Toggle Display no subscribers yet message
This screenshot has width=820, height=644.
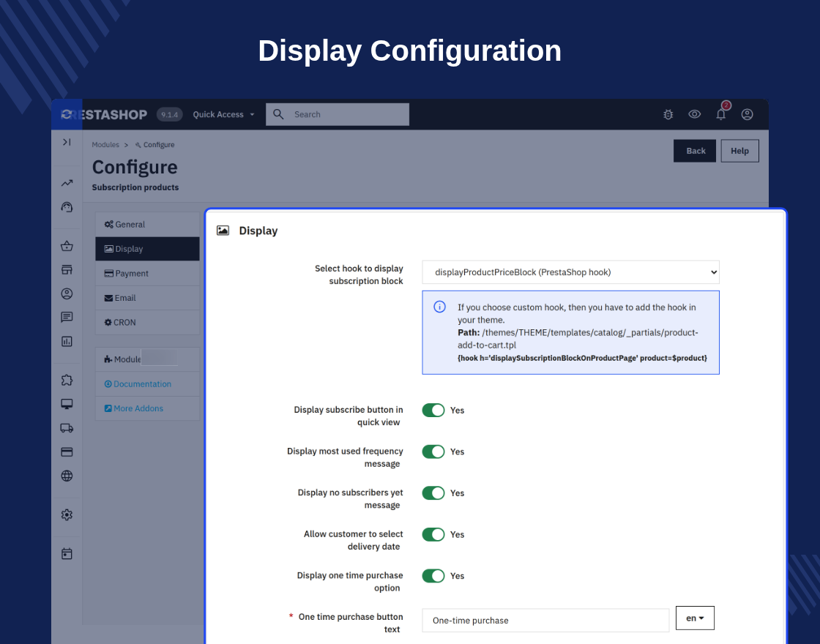(433, 493)
